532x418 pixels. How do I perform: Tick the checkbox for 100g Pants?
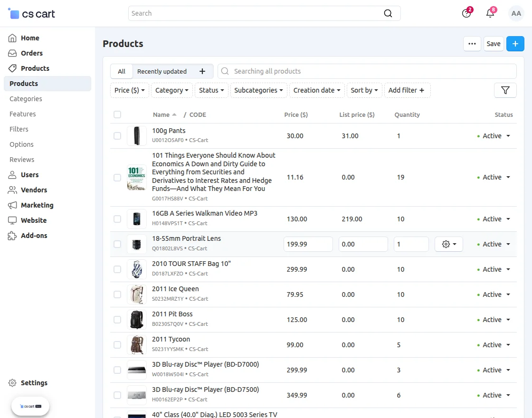(117, 135)
